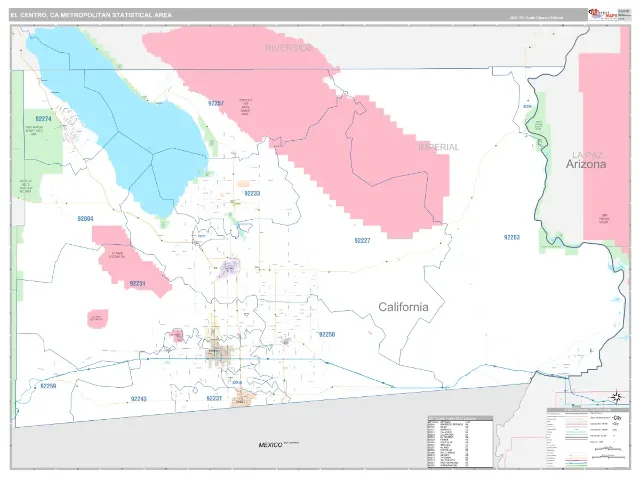Select ZIP code label 92283
Screen dimensions: 640x480
pyautogui.click(x=512, y=237)
